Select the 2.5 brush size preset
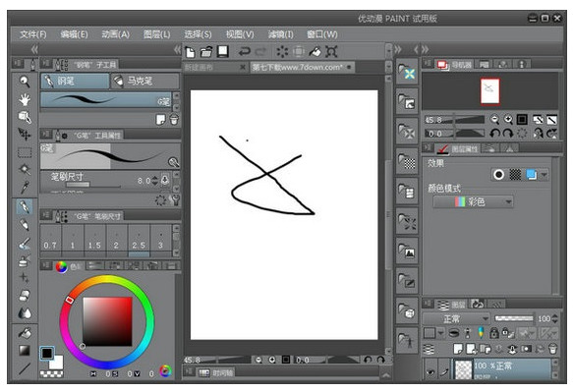The image size is (573, 392). [x=139, y=240]
